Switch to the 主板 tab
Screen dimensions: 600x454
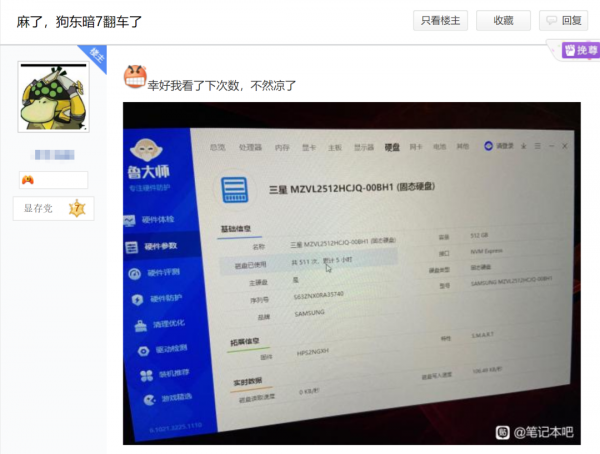pyautogui.click(x=334, y=147)
